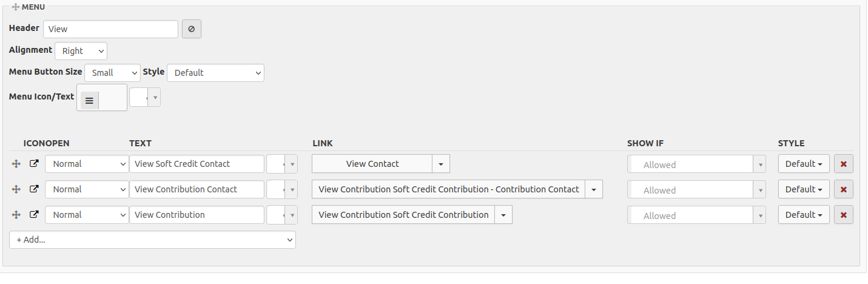The height and width of the screenshot is (284, 868).
Task: Delete the View Contribution Contact menu item
Action: coord(843,189)
